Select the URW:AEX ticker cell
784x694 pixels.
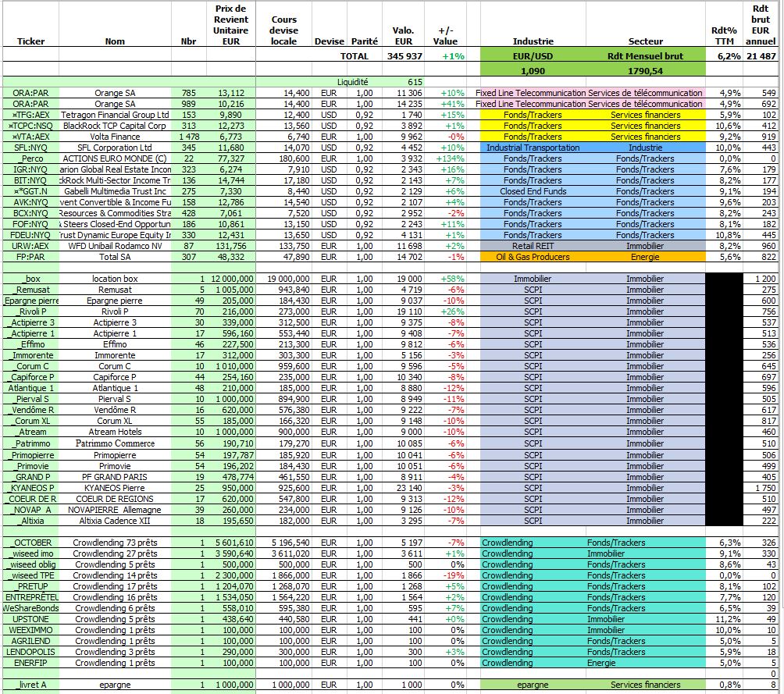[x=30, y=246]
